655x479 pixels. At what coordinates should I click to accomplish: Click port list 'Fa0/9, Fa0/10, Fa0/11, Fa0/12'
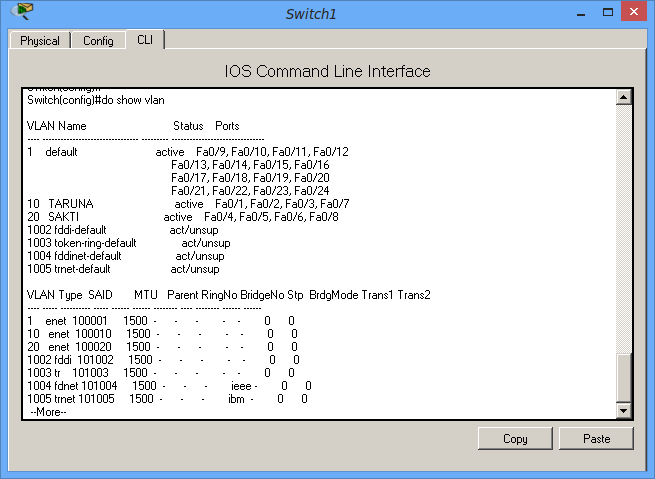click(272, 152)
